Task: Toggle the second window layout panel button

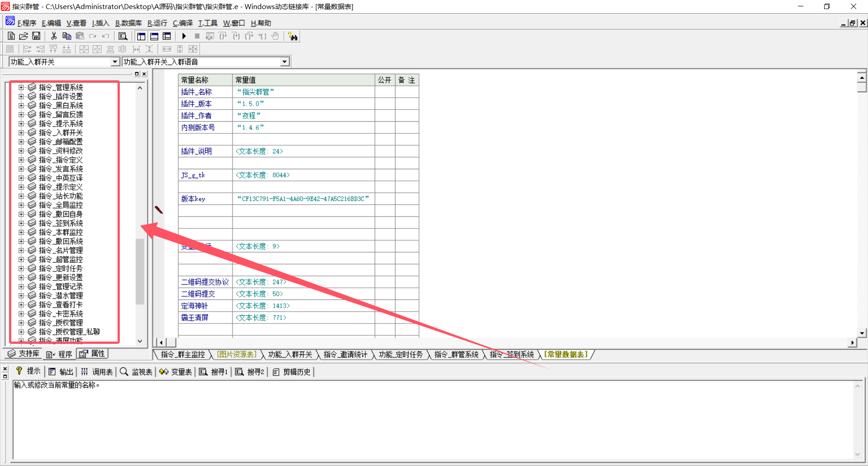Action: [x=154, y=36]
